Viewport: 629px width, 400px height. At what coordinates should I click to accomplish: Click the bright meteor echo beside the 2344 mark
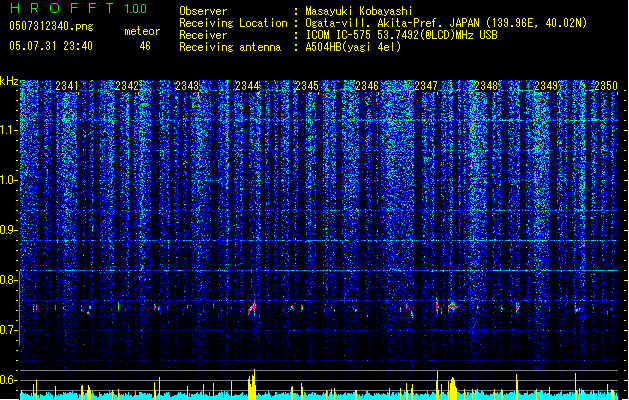pyautogui.click(x=252, y=308)
